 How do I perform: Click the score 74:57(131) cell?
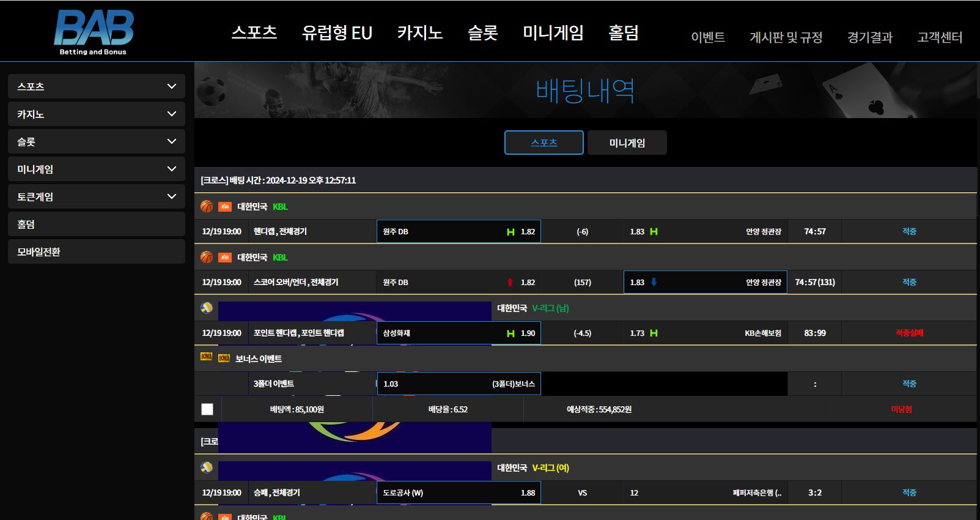815,282
